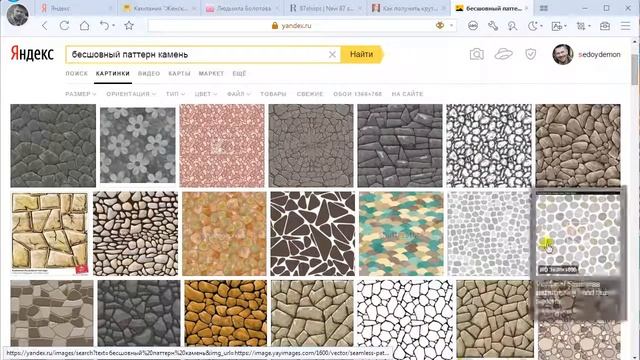The image size is (640, 360).
Task: Expand the ОРИЕНТАЦИЯ orientation filter
Action: pos(131,94)
